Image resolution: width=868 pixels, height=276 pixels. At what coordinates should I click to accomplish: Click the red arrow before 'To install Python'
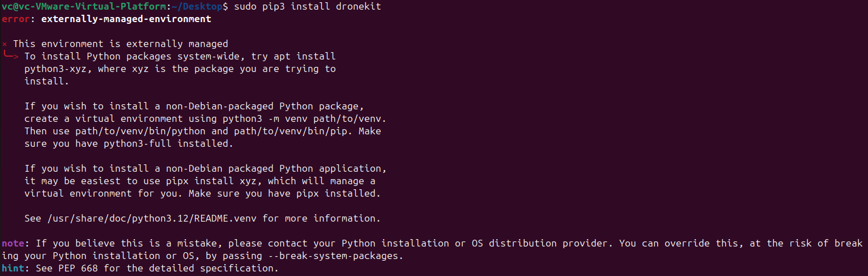pyautogui.click(x=11, y=56)
